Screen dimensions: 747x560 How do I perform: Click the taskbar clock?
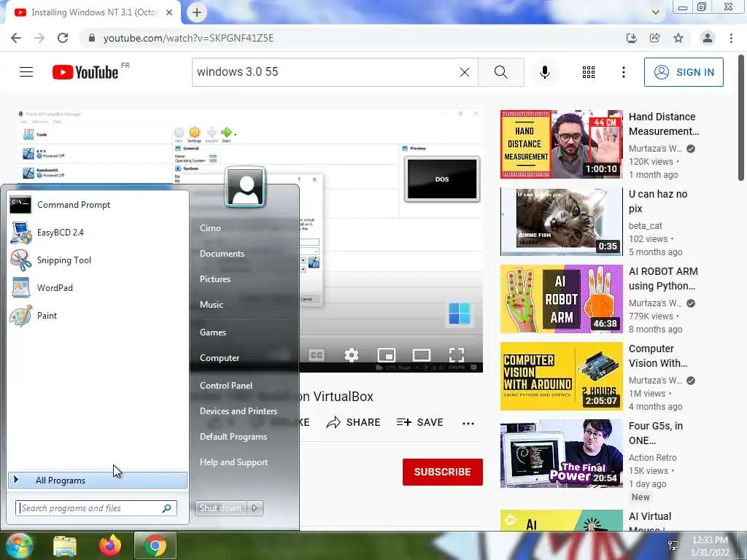tap(710, 546)
